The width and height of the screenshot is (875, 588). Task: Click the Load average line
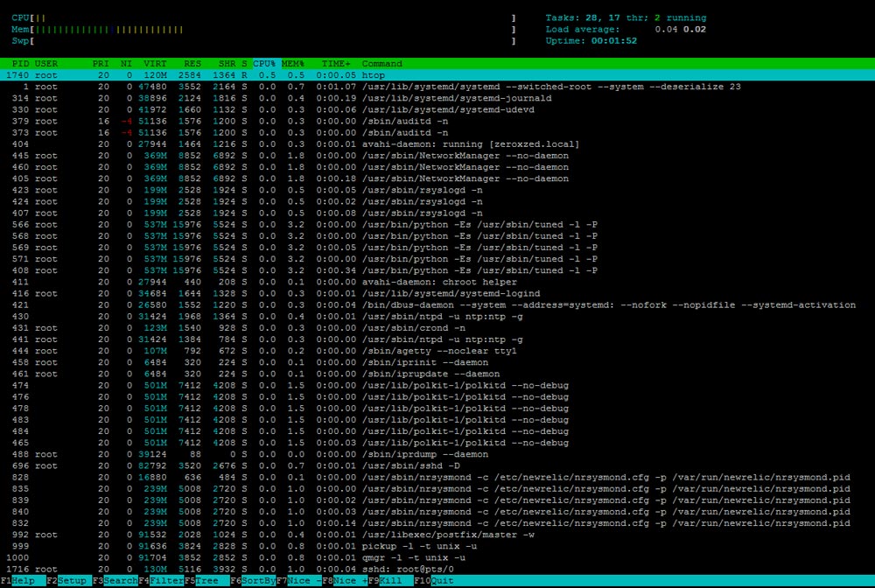pos(626,30)
